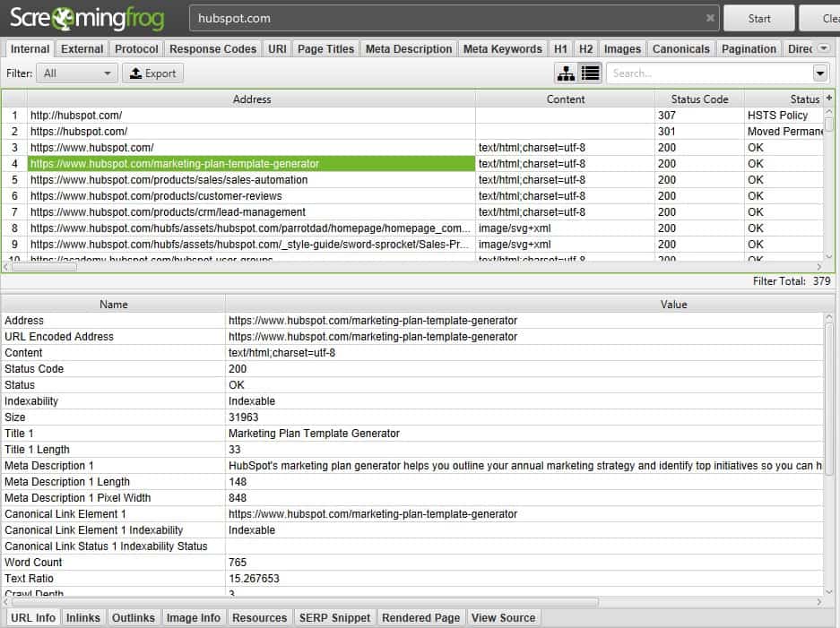Select the parrotdad homepage svg row
The image size is (840, 628).
coord(251,228)
